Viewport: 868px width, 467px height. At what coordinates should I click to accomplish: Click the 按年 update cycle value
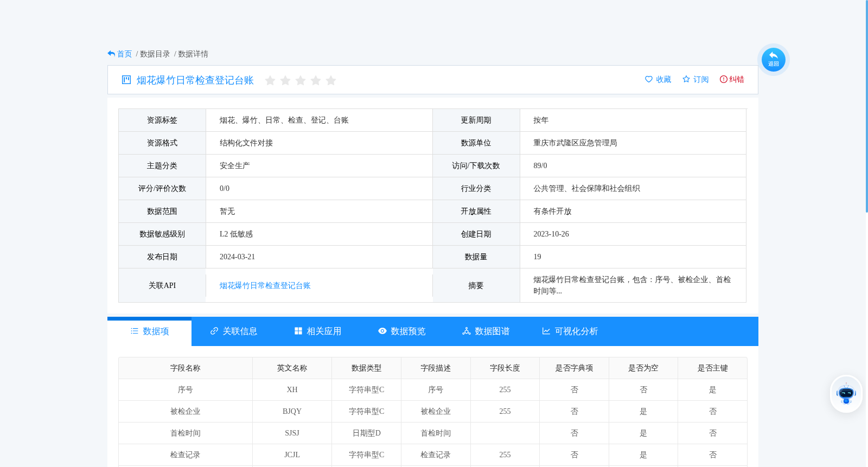tap(541, 120)
